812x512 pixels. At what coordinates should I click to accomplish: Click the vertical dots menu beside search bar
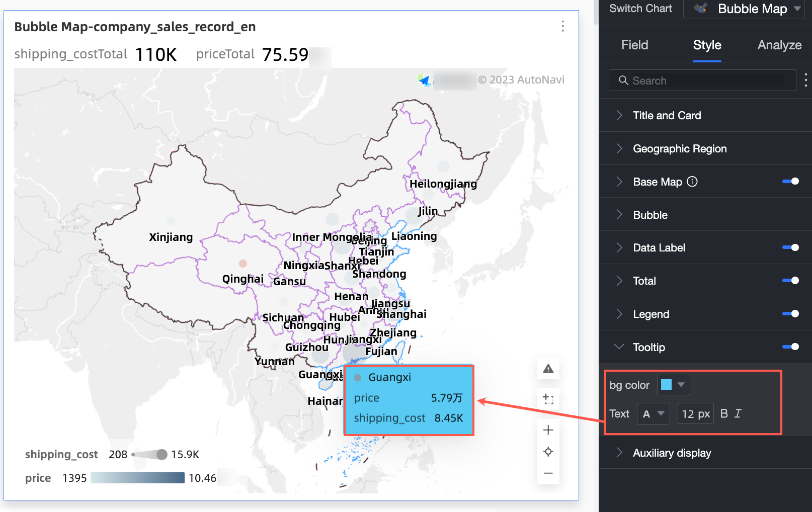pos(804,80)
